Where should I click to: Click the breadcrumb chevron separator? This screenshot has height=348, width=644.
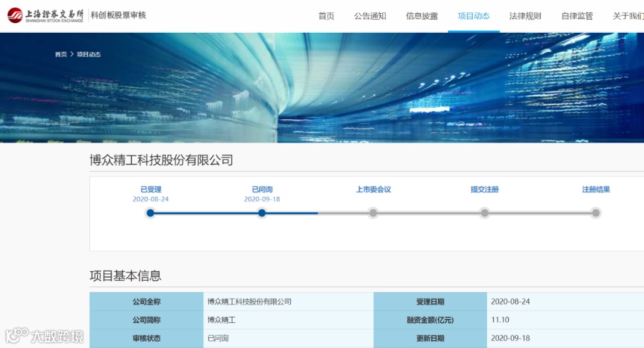pos(72,54)
